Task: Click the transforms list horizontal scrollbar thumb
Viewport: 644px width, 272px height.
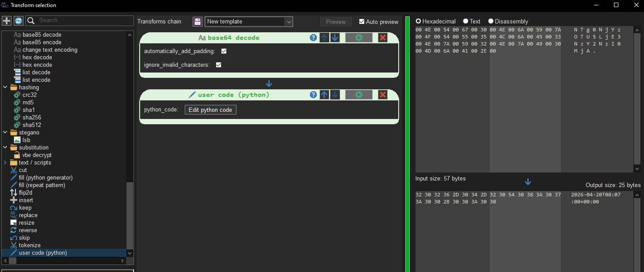Action: [12, 261]
